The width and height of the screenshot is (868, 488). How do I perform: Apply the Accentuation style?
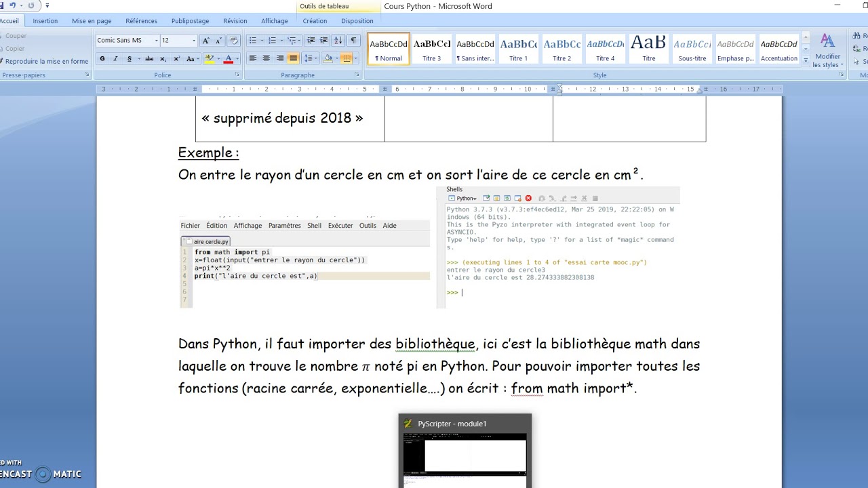coord(778,49)
